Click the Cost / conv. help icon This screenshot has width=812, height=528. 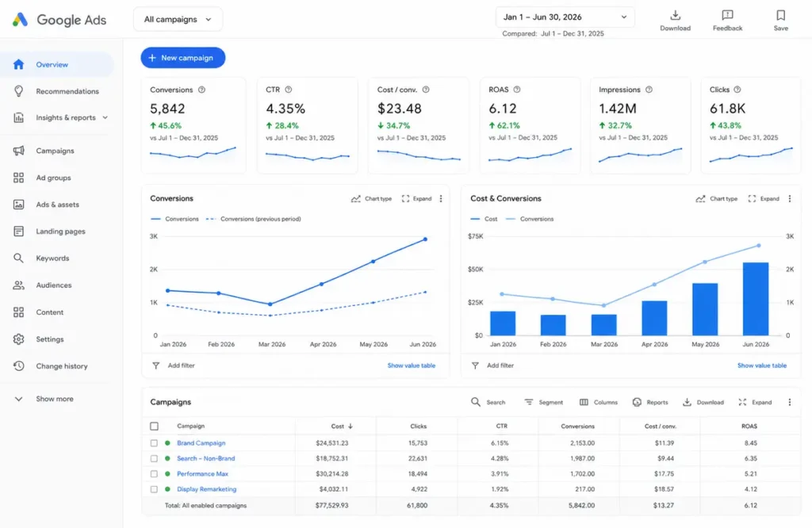click(426, 90)
